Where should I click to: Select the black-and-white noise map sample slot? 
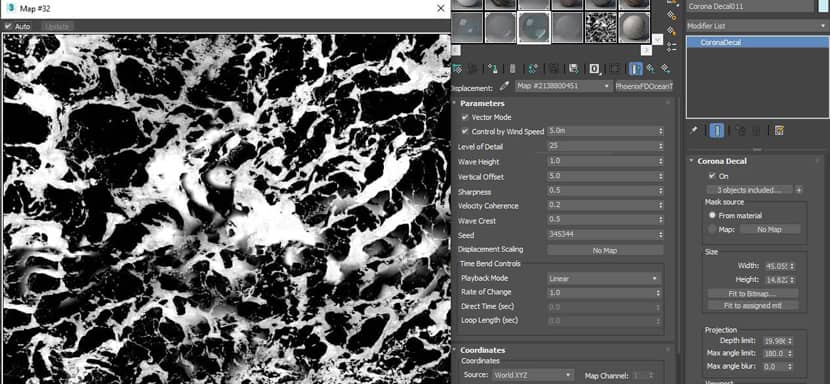click(x=601, y=28)
